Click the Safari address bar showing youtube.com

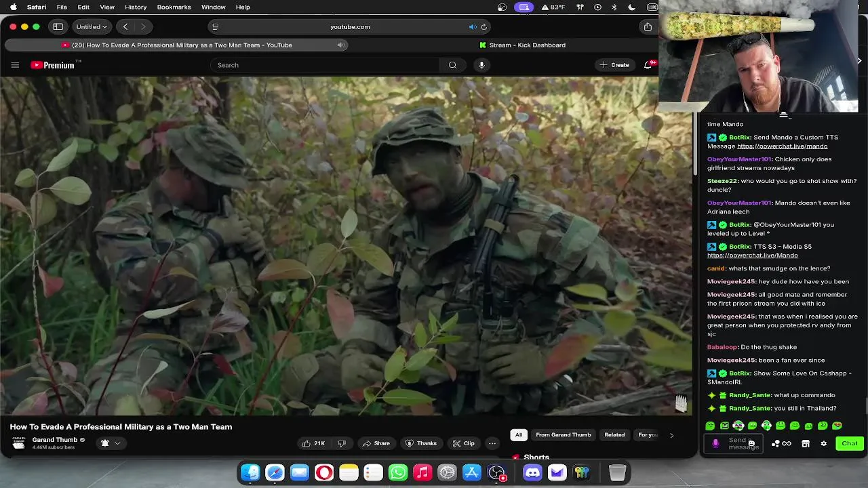(x=350, y=26)
